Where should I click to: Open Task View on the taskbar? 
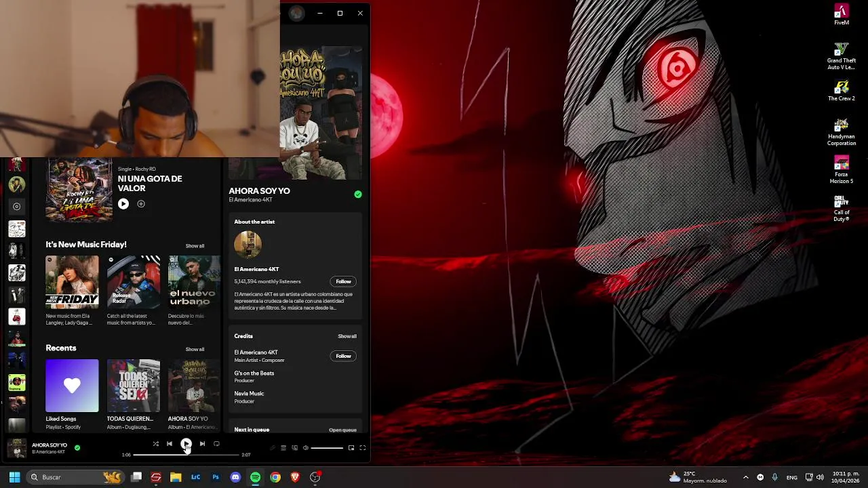coord(136,477)
